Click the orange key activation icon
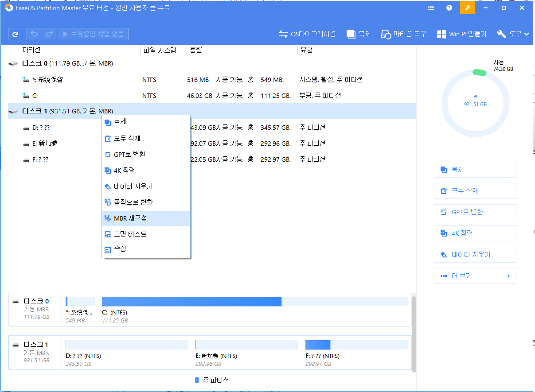This screenshot has height=392, width=535. click(x=467, y=8)
